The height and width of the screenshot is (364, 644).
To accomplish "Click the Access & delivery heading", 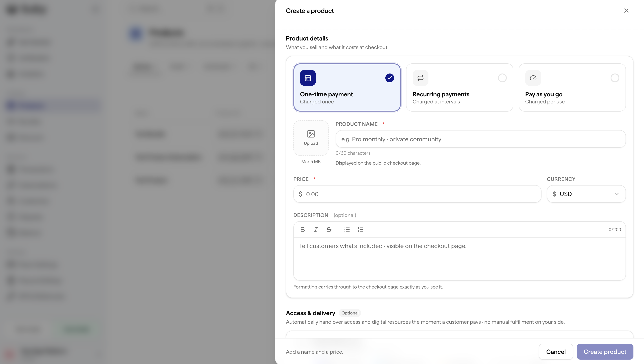I will click(310, 313).
